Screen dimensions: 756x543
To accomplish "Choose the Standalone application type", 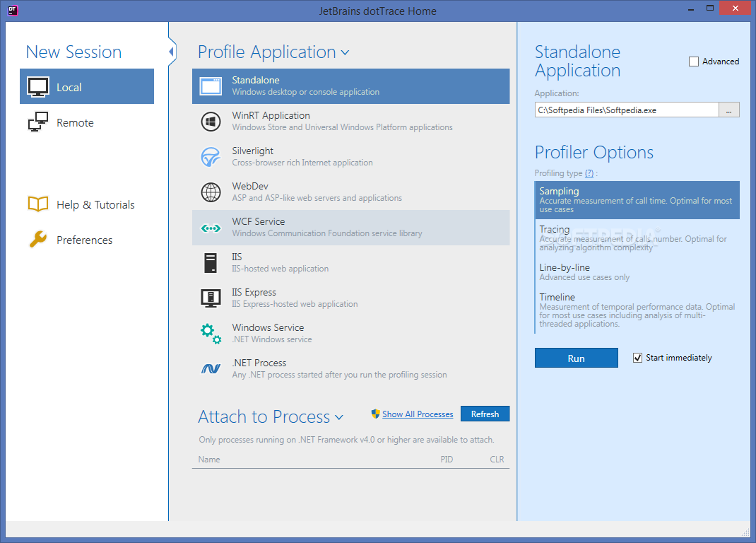I will [351, 86].
